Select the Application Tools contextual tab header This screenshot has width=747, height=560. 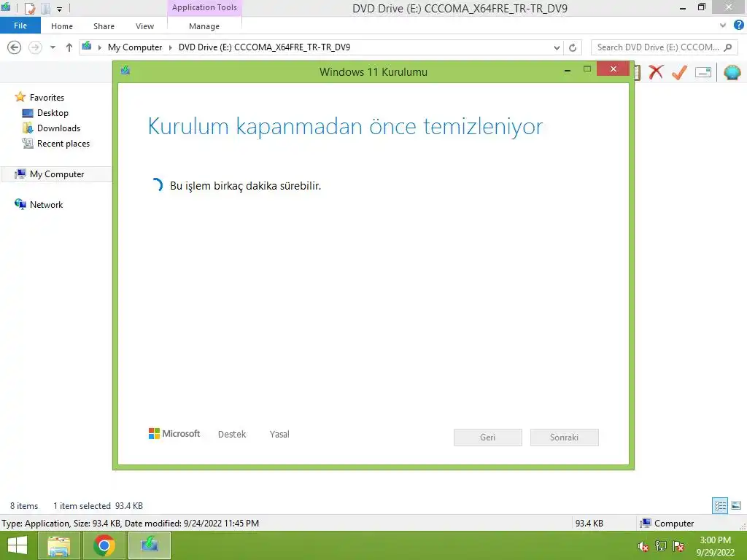204,7
